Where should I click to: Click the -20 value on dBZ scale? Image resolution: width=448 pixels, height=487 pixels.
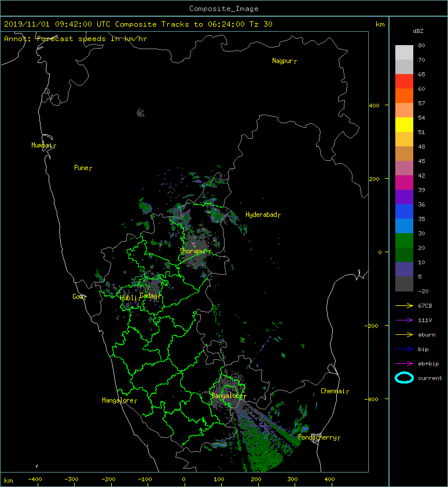click(423, 292)
